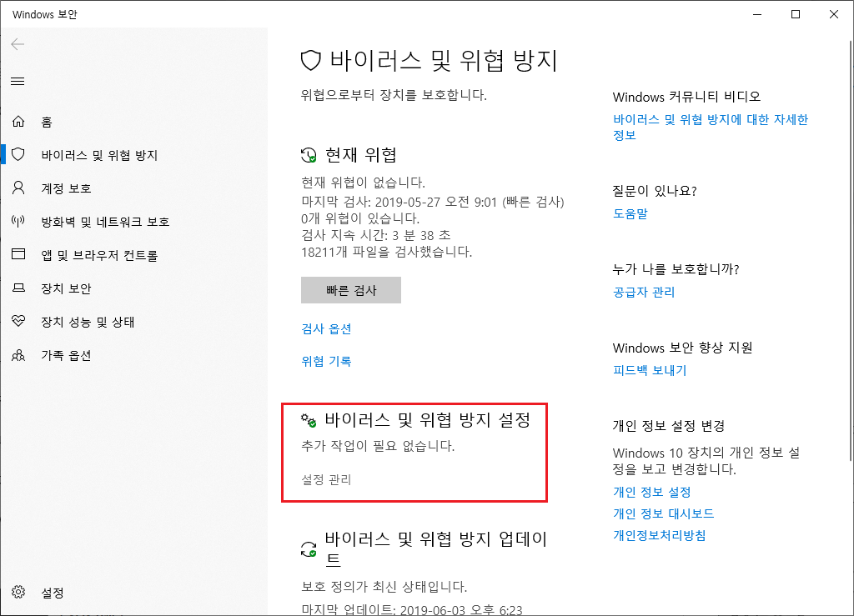Open 앱 및 브라우저 컨트롤
The height and width of the screenshot is (616, 854).
(100, 255)
